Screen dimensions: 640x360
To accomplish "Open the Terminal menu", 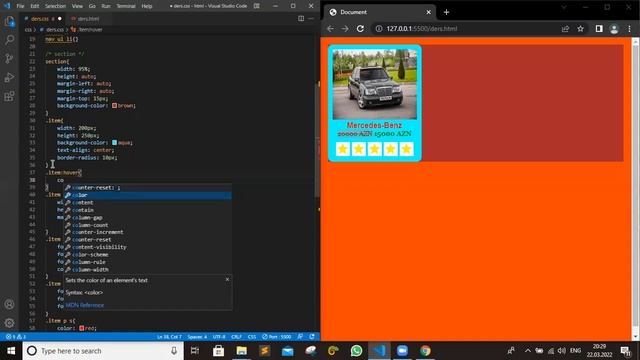I will (x=126, y=6).
